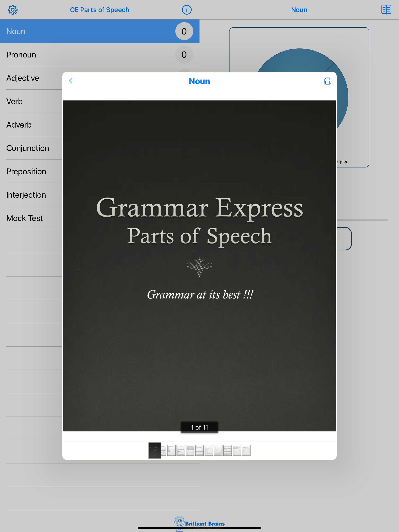Open the Use of Possessive Case thumbnail
Image resolution: width=399 pixels, height=532 pixels.
point(218,450)
